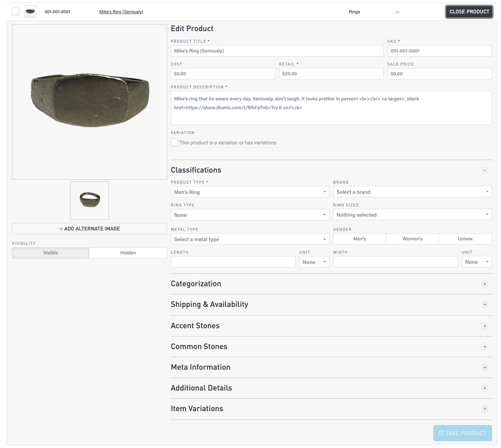Select Women's gender option
This screenshot has height=448, width=501.
412,239
